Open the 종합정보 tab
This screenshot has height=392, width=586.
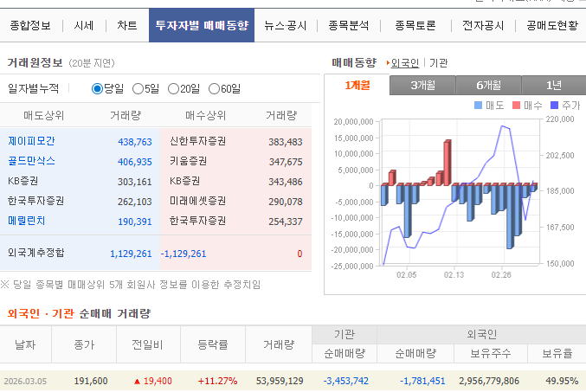31,26
